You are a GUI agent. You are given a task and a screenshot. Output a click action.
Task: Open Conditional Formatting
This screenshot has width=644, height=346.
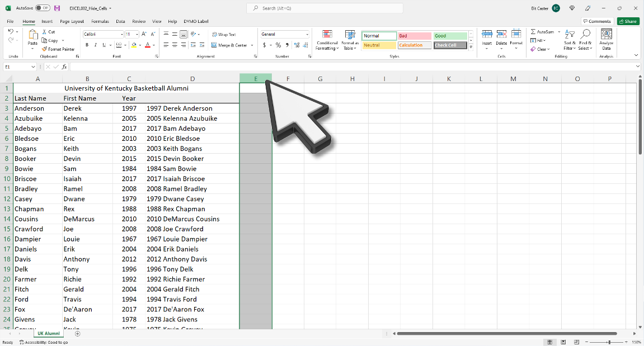click(327, 40)
